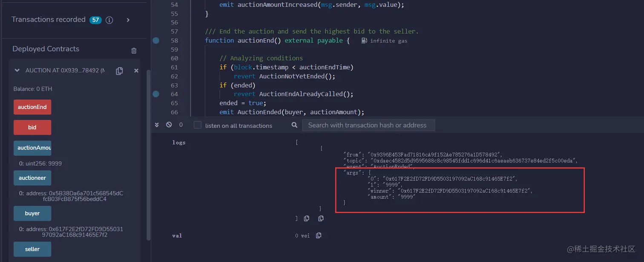
Task: Select the buyer address result in side panel
Action: [x=71, y=232]
